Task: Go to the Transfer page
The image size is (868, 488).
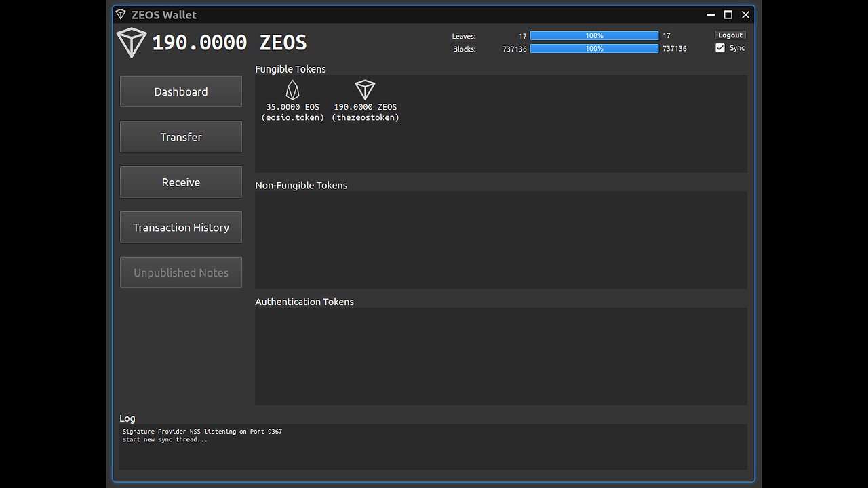Action: [x=181, y=137]
